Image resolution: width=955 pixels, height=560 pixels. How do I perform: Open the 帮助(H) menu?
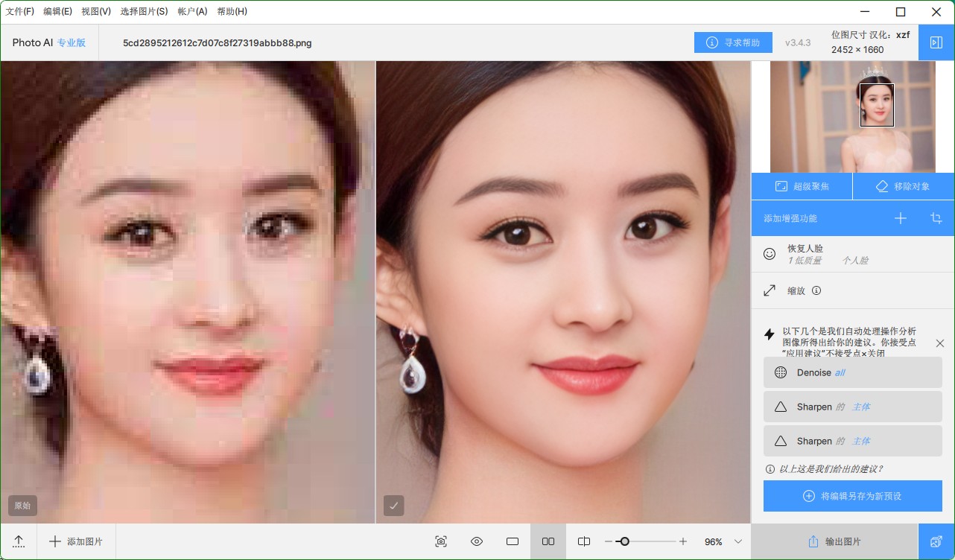pyautogui.click(x=232, y=12)
